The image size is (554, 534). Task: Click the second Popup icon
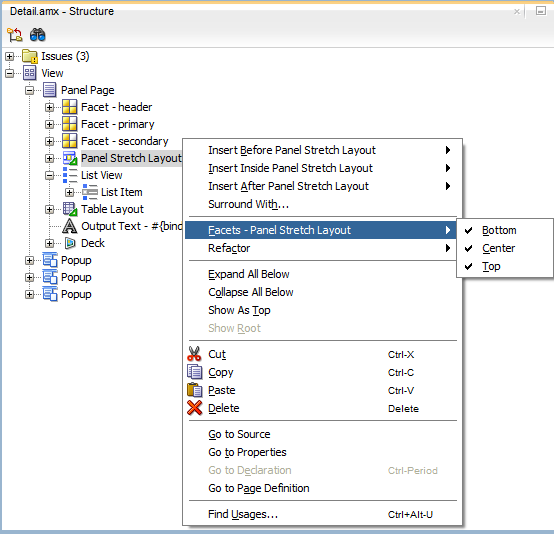[50, 277]
